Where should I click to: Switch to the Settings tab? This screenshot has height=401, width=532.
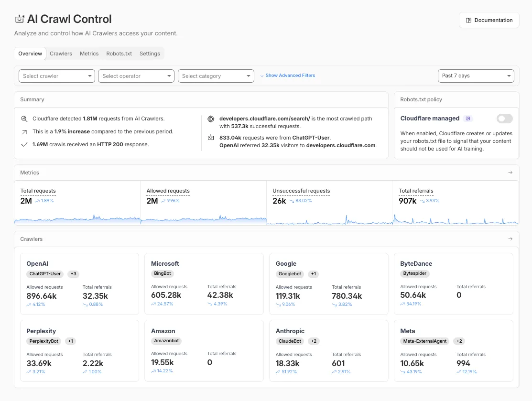pos(150,54)
